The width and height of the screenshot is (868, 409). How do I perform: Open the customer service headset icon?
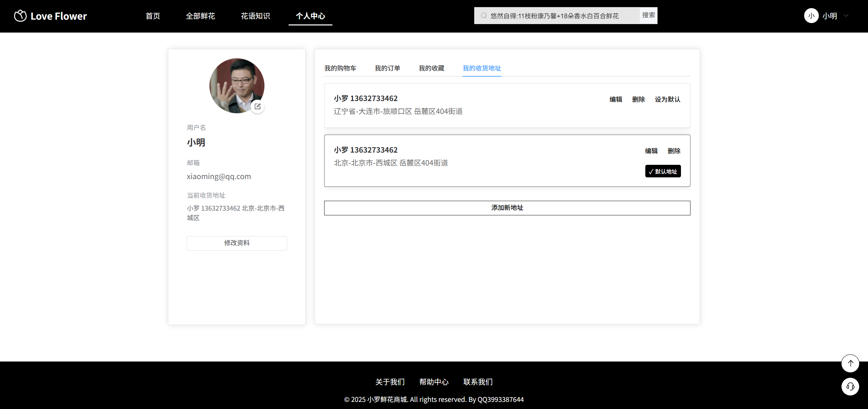[x=850, y=387]
